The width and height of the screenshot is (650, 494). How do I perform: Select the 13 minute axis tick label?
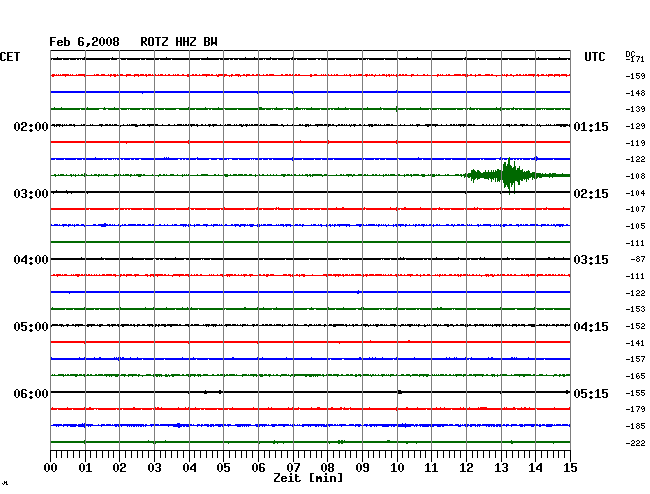click(501, 468)
